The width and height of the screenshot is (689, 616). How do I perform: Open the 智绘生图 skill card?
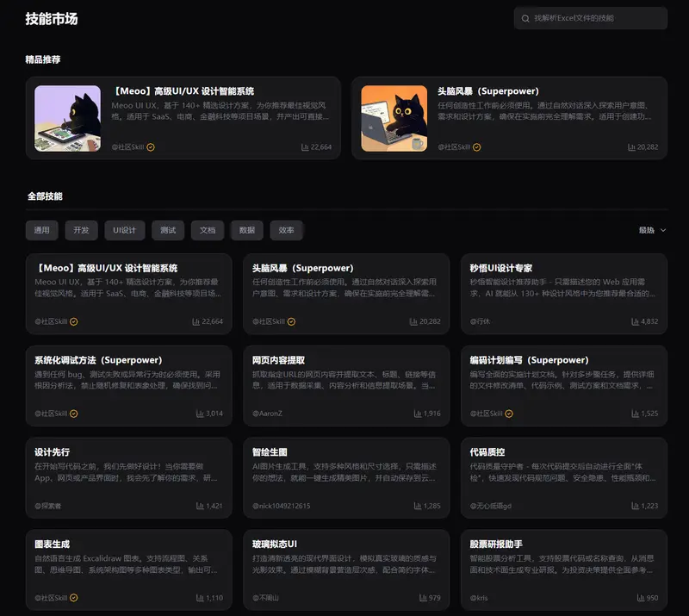point(346,477)
